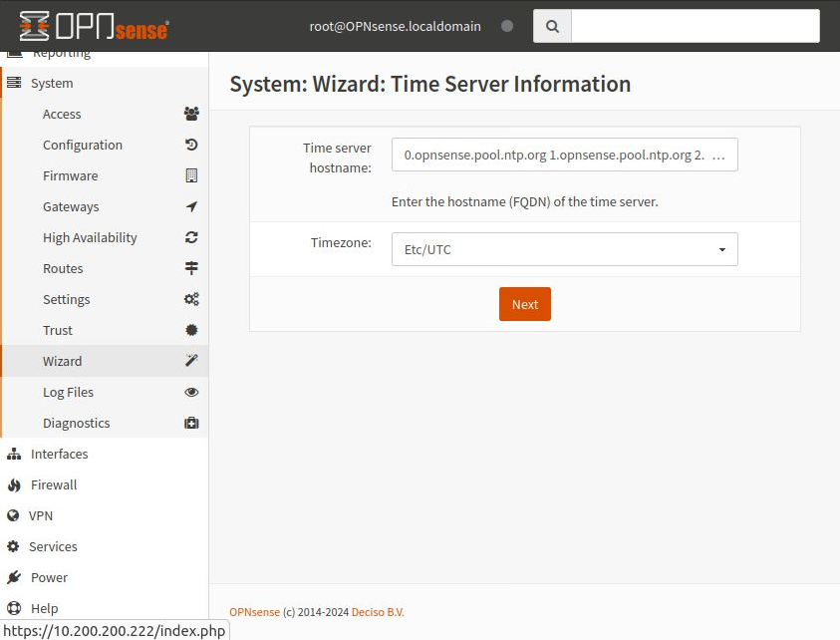The height and width of the screenshot is (640, 840).
Task: Open the Timezone dropdown
Action: coord(564,249)
